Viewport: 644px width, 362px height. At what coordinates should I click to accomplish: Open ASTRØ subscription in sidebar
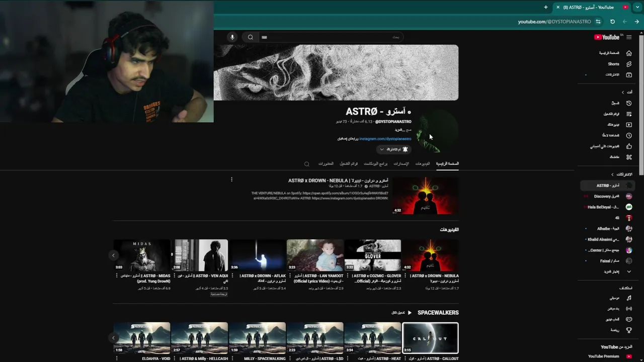coord(608,186)
